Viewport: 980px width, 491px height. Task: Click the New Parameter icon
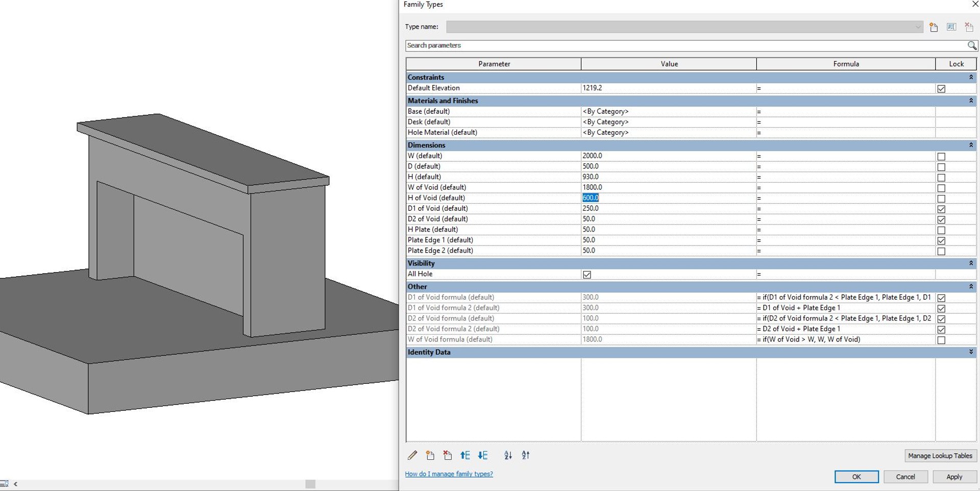pyautogui.click(x=430, y=455)
